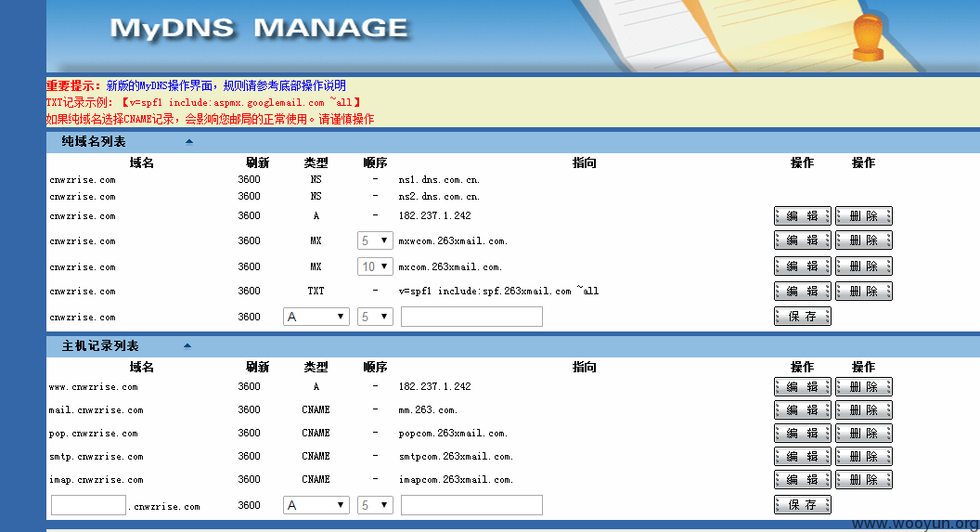Open priority dropdown showing 10 for mxcom record
The width and height of the screenshot is (980, 532).
coord(375,267)
